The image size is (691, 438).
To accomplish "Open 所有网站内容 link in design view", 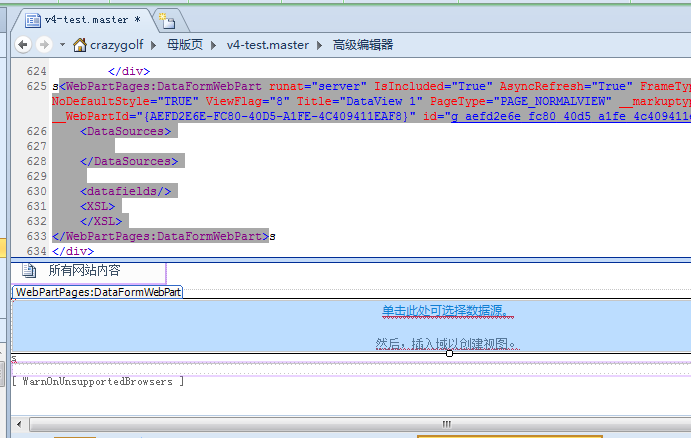I will 84,270.
